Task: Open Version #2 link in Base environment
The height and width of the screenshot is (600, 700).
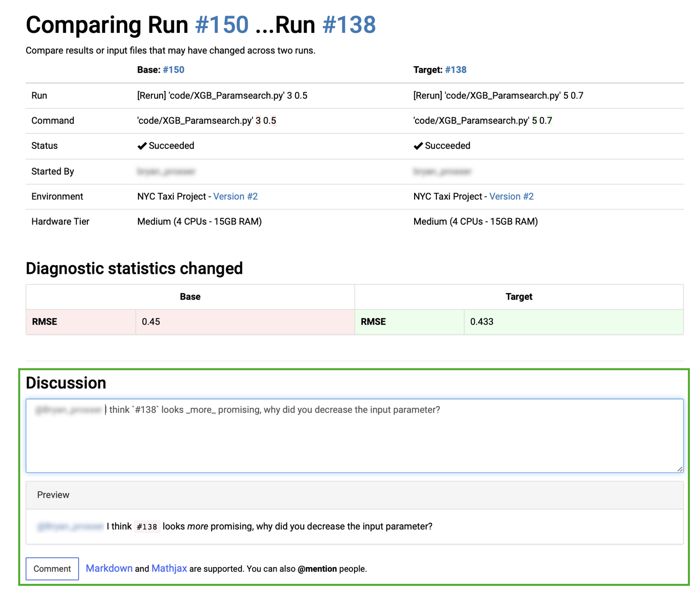Action: coord(235,196)
